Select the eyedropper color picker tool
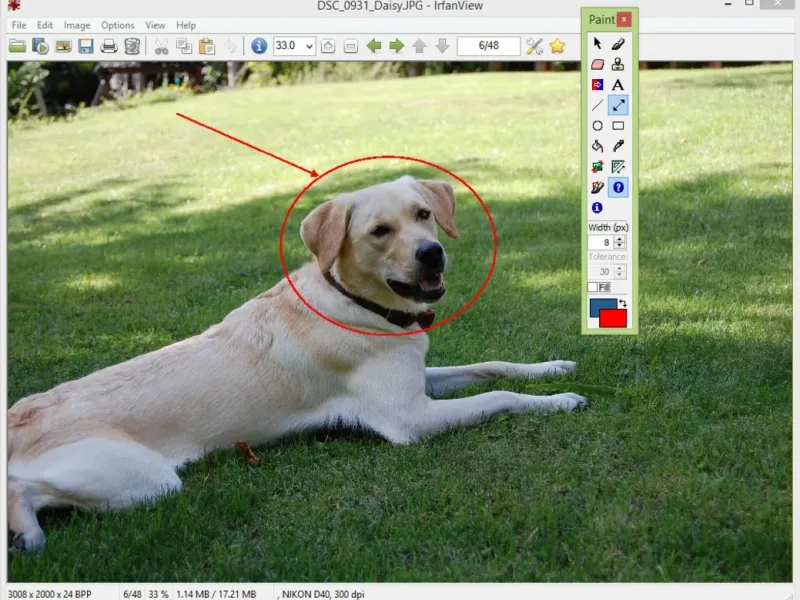The width and height of the screenshot is (800, 600). (618, 146)
